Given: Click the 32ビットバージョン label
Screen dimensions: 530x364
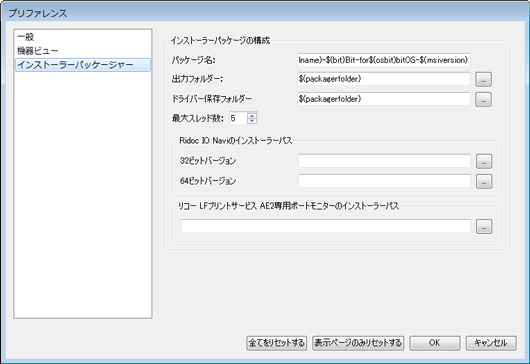Looking at the screenshot, I should [208, 161].
